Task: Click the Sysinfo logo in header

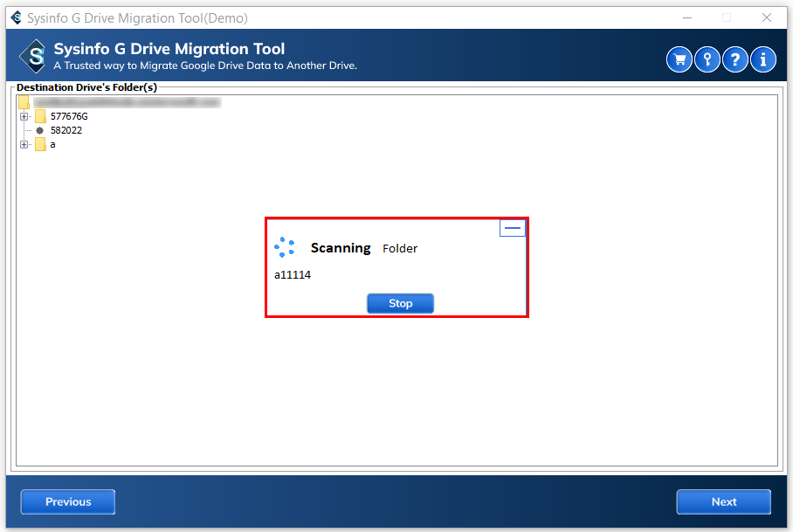Action: pyautogui.click(x=33, y=56)
